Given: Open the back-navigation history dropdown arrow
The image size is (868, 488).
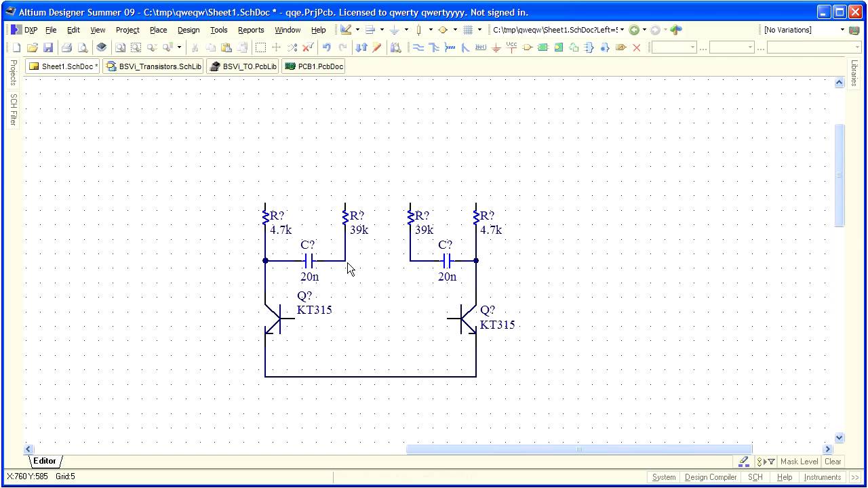Looking at the screenshot, I should tap(644, 30).
